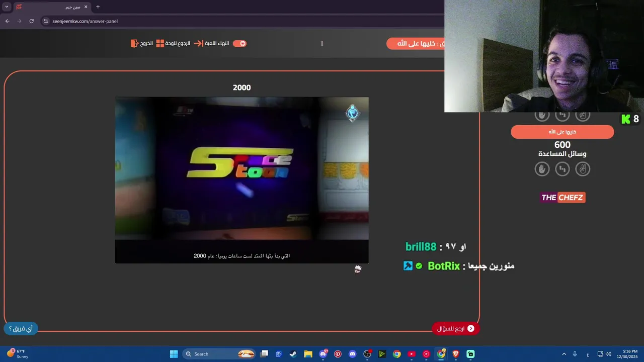644x362 pixels.
Task: Click the BotRix chat username
Action: click(444, 266)
